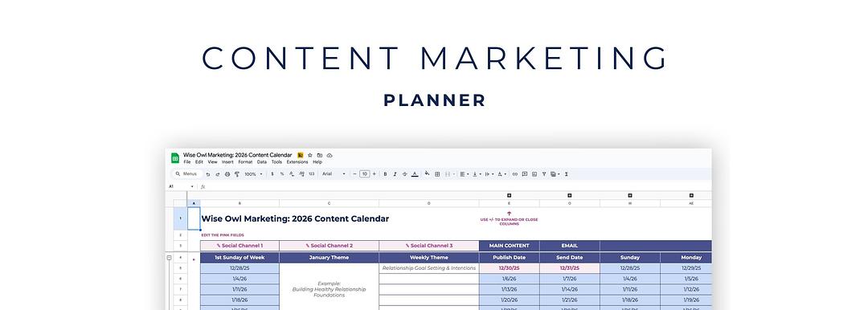
Task: Open the Insert menu
Action: [x=227, y=162]
